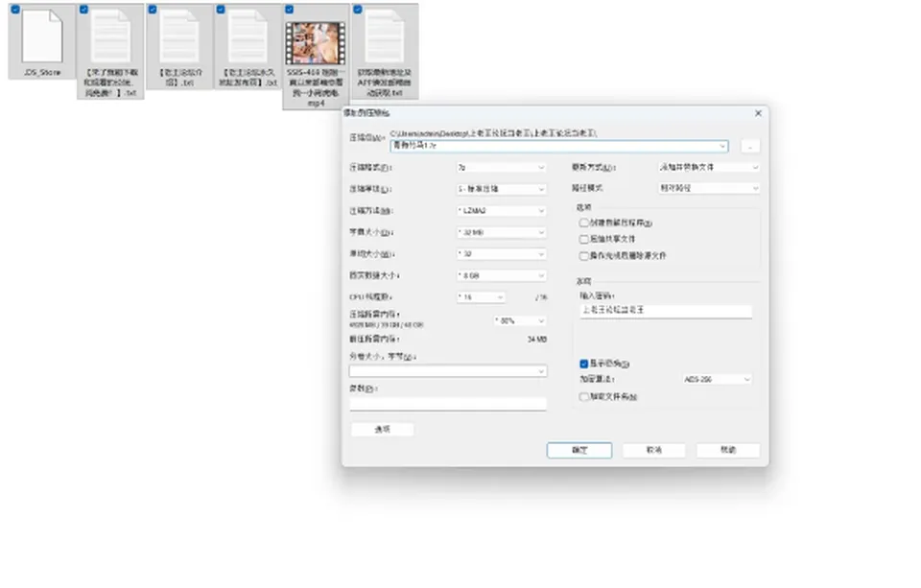The height and width of the screenshot is (588, 921).
Task: Open the encryption method dropdown showing AES-256
Action: point(717,380)
